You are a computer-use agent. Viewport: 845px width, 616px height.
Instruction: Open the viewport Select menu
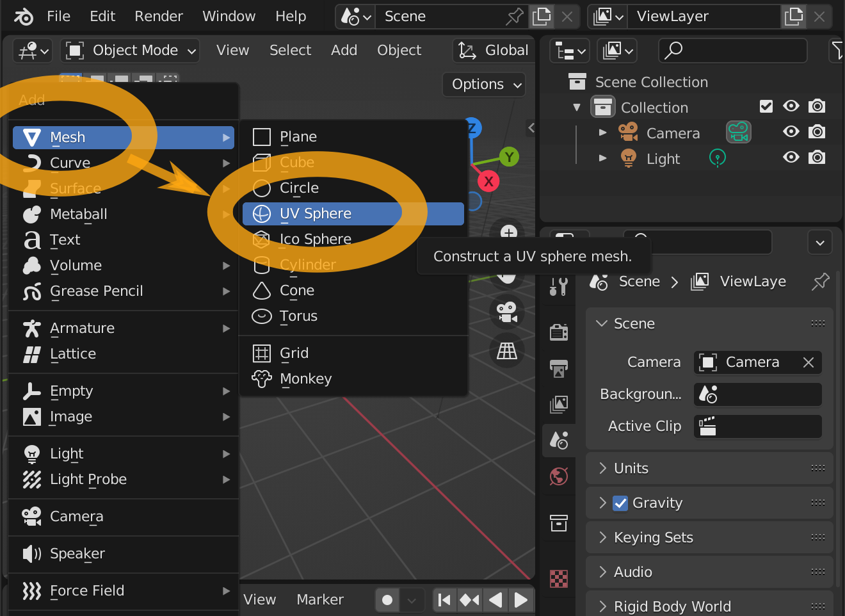click(x=290, y=51)
